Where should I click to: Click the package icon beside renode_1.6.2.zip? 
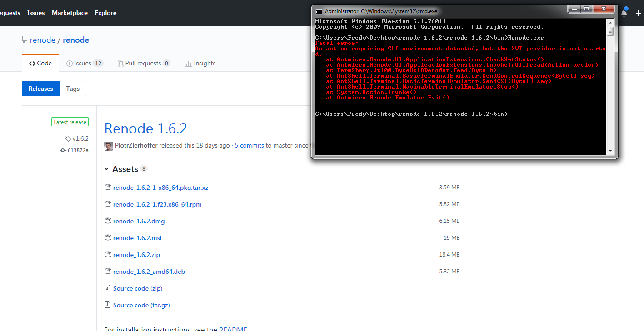point(108,255)
